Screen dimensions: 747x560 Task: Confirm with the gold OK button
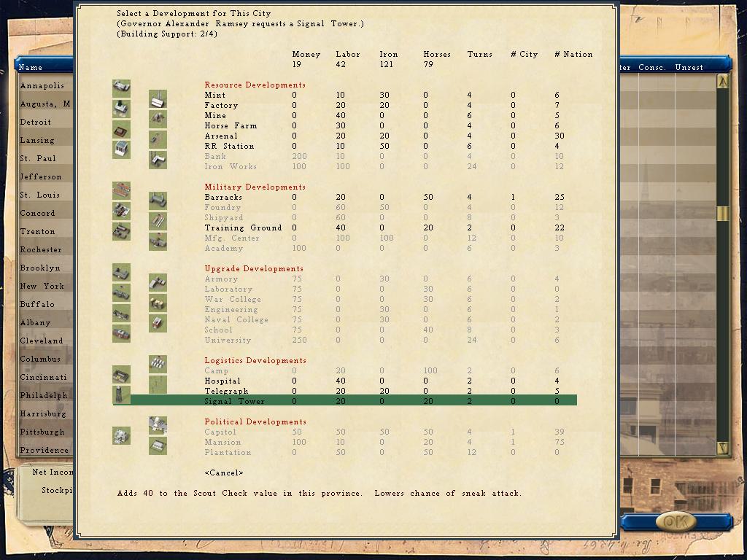676,522
